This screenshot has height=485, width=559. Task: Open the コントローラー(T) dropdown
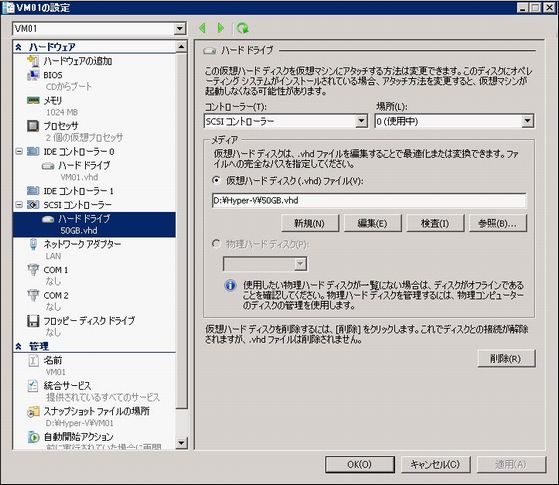361,121
